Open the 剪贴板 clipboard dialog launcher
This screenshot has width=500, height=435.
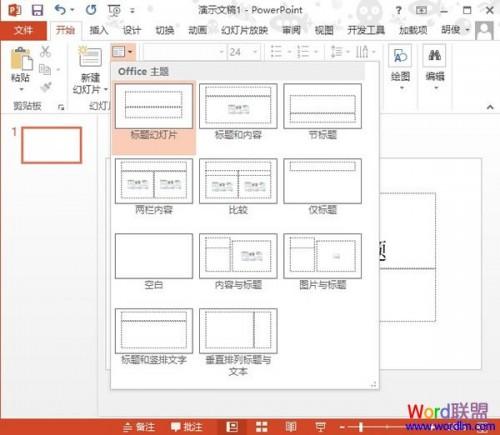(x=61, y=107)
